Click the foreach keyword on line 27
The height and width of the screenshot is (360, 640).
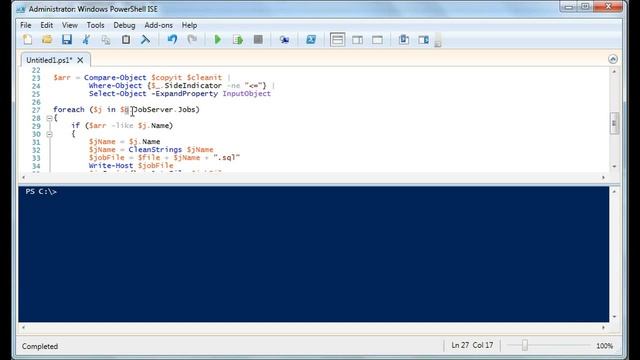point(69,109)
